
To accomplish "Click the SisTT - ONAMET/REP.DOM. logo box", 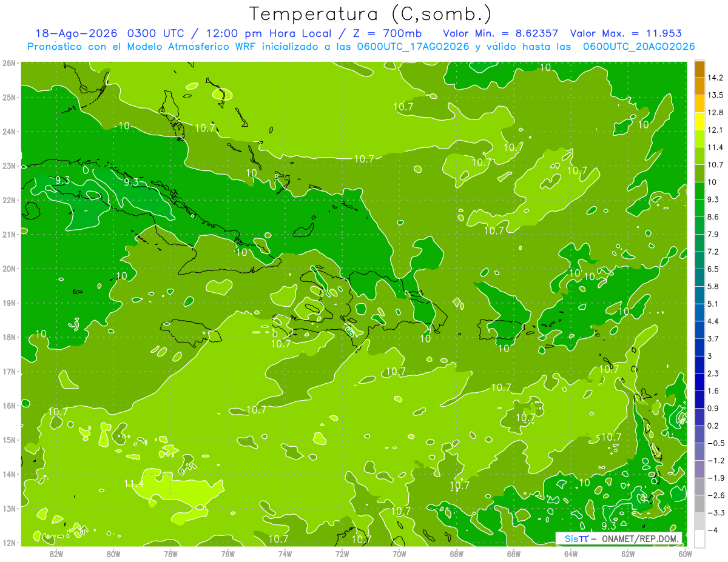I will pos(619,538).
